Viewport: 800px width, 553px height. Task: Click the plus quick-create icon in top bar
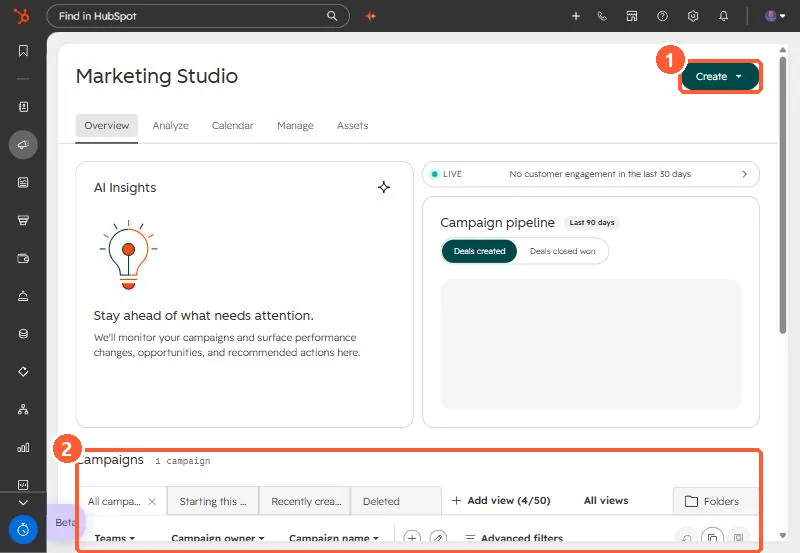[x=576, y=16]
